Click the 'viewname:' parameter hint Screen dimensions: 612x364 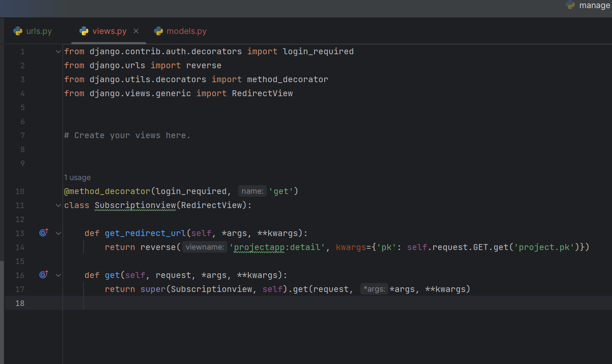coord(205,247)
